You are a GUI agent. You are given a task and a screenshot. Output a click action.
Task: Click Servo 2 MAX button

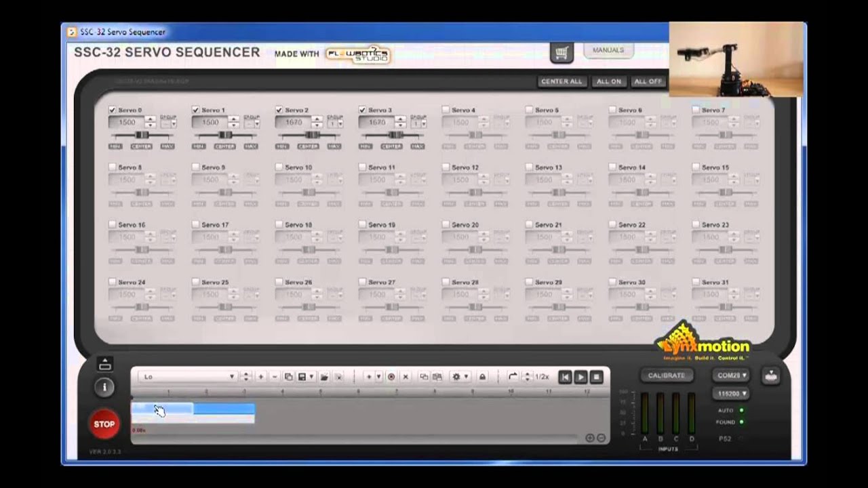334,146
